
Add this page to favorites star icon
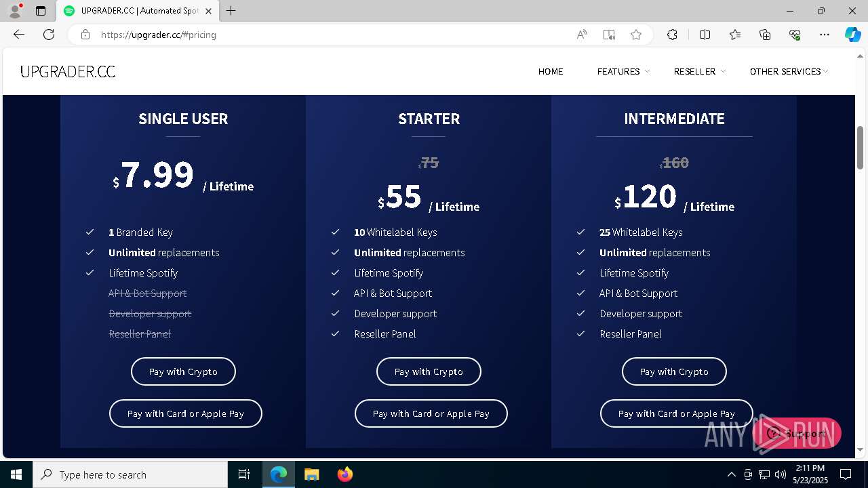(x=636, y=35)
